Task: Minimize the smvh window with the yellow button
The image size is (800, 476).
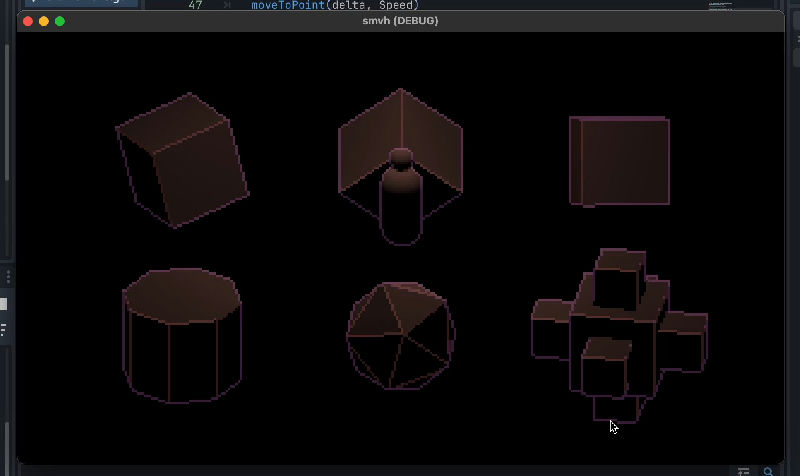Action: coord(44,21)
